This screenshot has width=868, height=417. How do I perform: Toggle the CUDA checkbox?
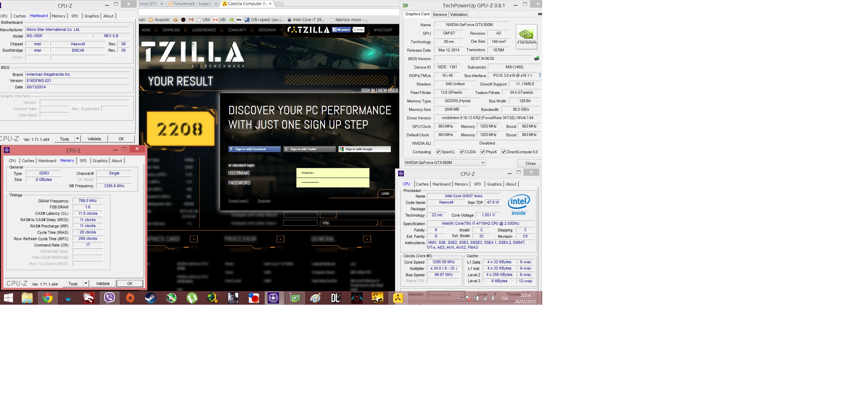tap(462, 152)
